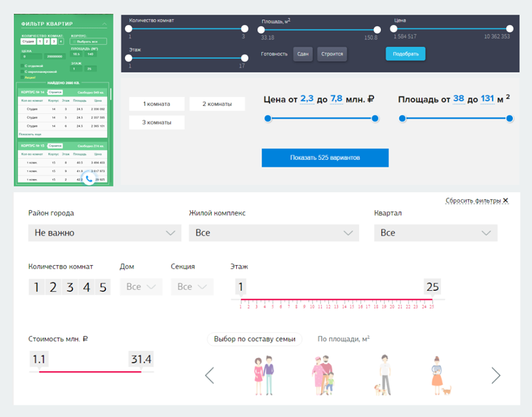
Task: Check the yellow «Акция!» option
Action: [x=23, y=78]
